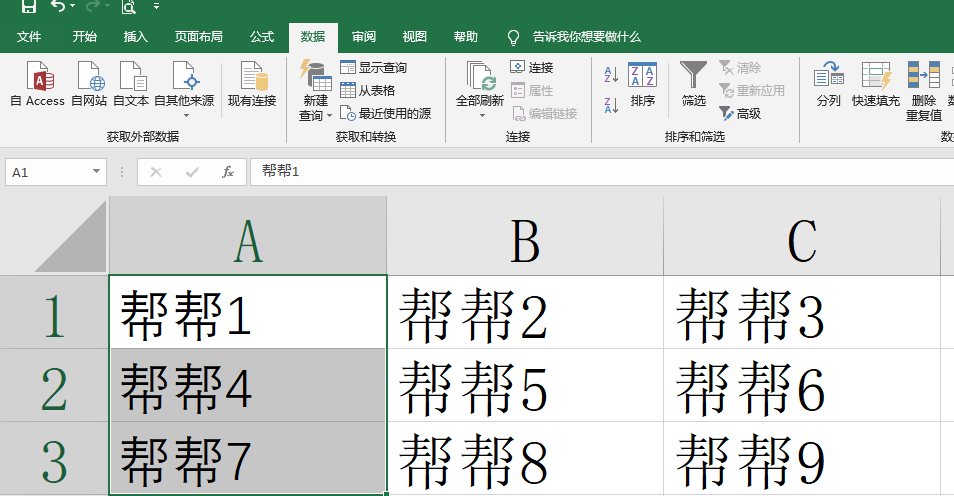
Task: Open the 新建查询 dropdown
Action: click(315, 91)
